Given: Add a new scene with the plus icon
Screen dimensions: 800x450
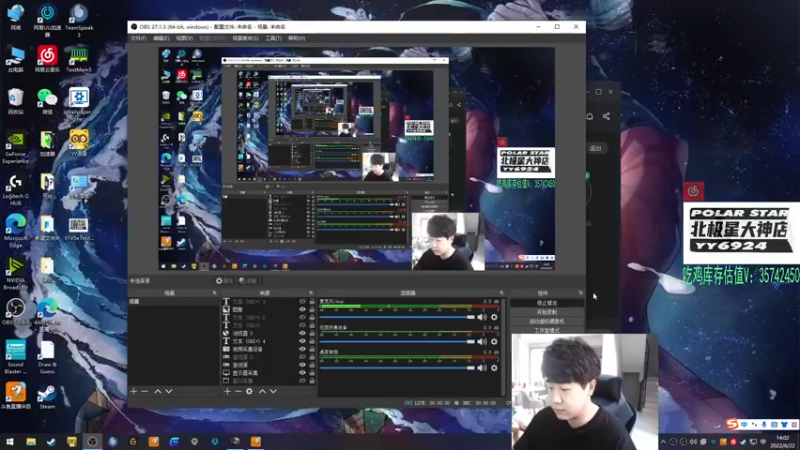Looking at the screenshot, I should [134, 391].
